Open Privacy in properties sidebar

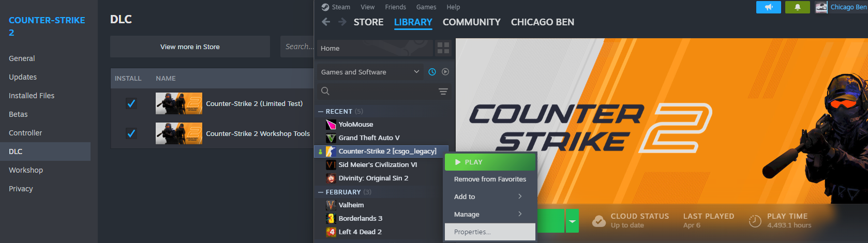45,189
